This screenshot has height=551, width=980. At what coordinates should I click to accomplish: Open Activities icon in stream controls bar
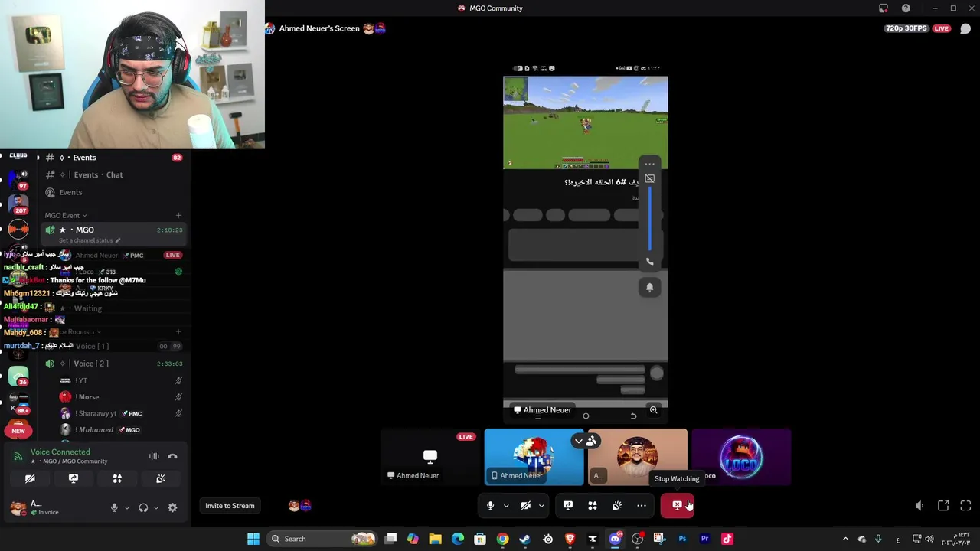593,506
